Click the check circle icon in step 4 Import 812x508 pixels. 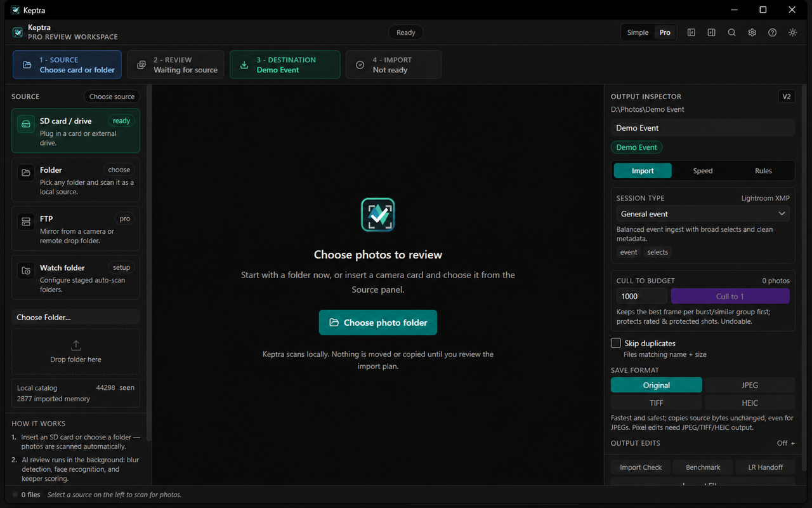360,65
